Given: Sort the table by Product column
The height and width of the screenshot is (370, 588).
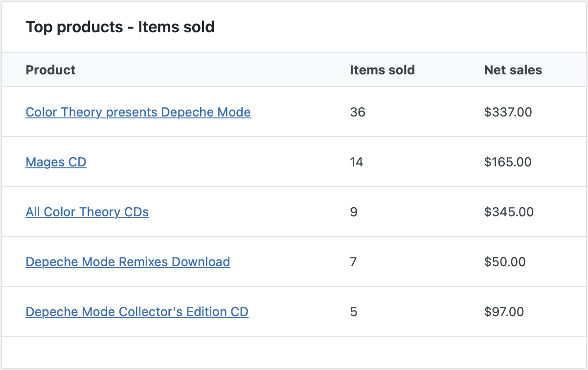Looking at the screenshot, I should coord(50,70).
